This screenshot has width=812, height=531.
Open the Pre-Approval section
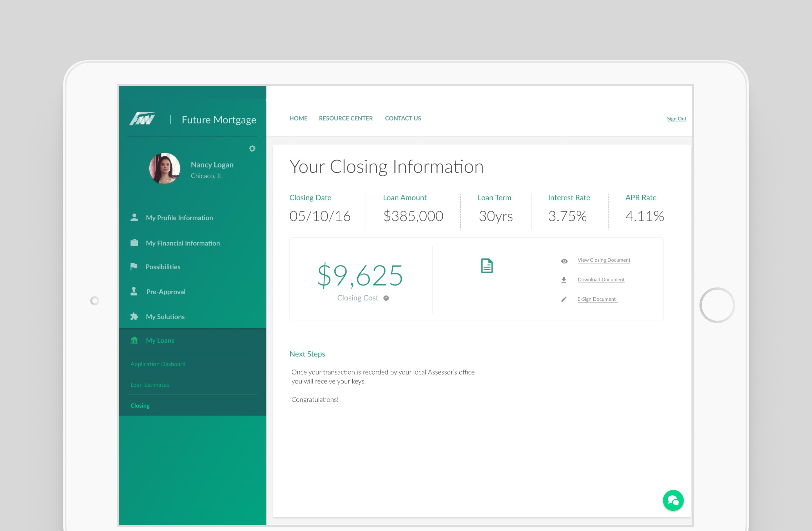coord(166,292)
